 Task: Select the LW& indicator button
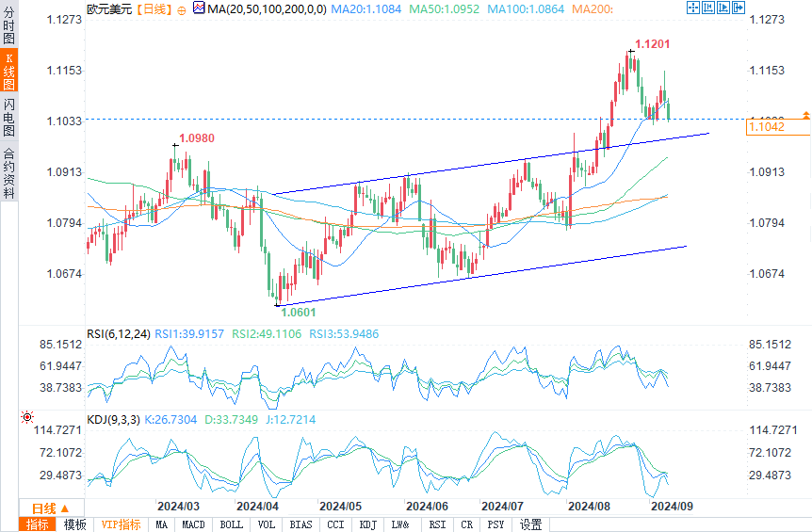[400, 524]
